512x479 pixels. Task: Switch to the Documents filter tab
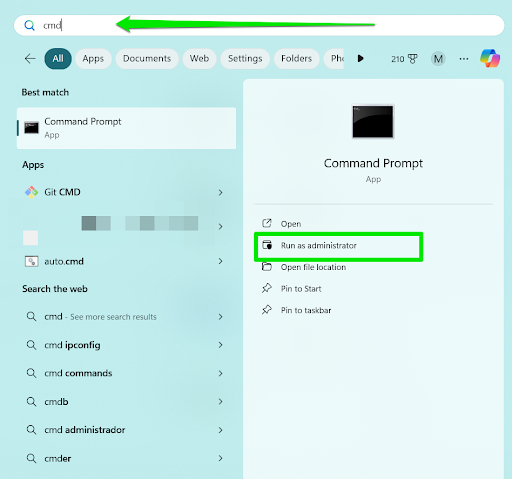coord(147,59)
